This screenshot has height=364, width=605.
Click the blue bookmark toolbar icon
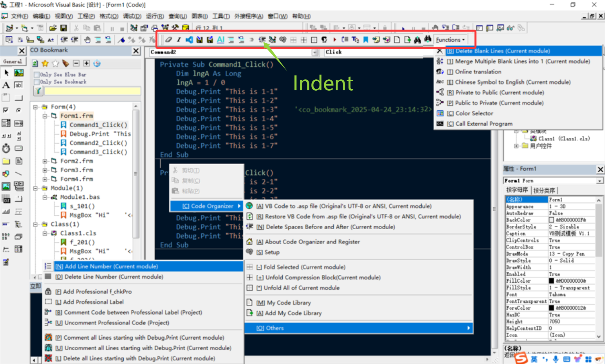(x=366, y=40)
